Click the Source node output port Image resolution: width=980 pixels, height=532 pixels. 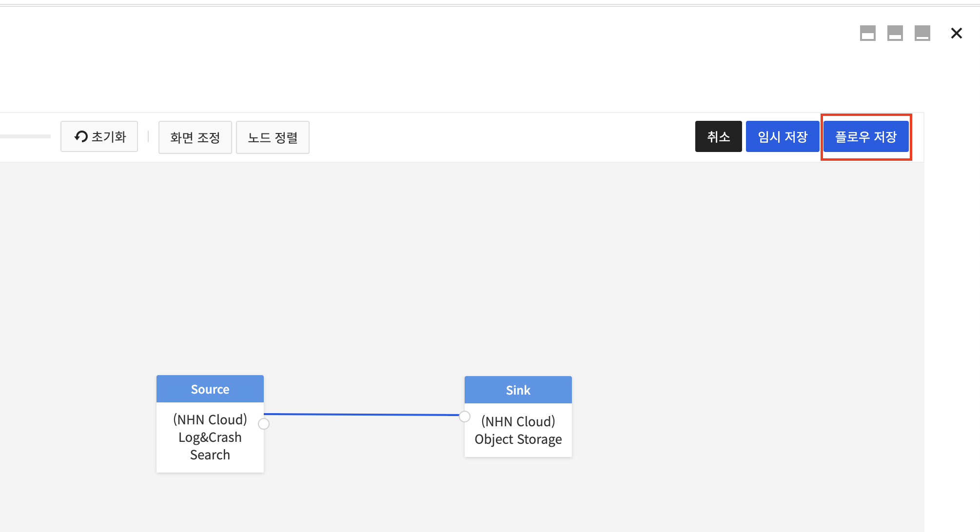(x=264, y=424)
